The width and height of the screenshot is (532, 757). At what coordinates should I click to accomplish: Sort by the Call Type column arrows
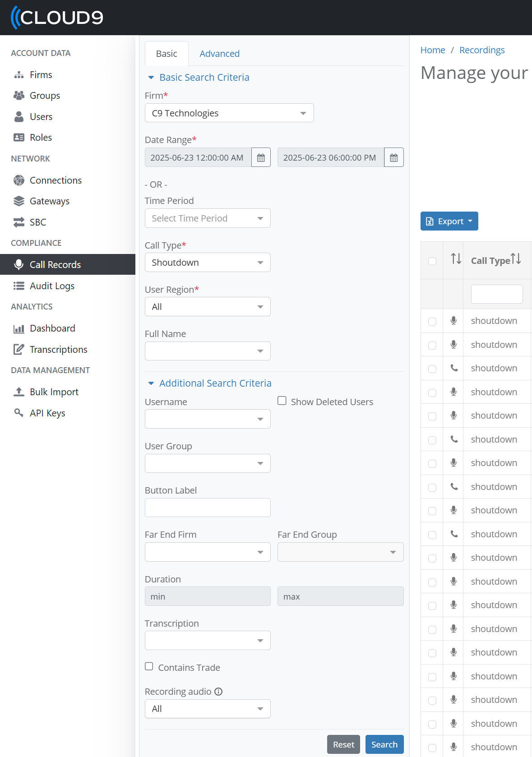point(516,259)
